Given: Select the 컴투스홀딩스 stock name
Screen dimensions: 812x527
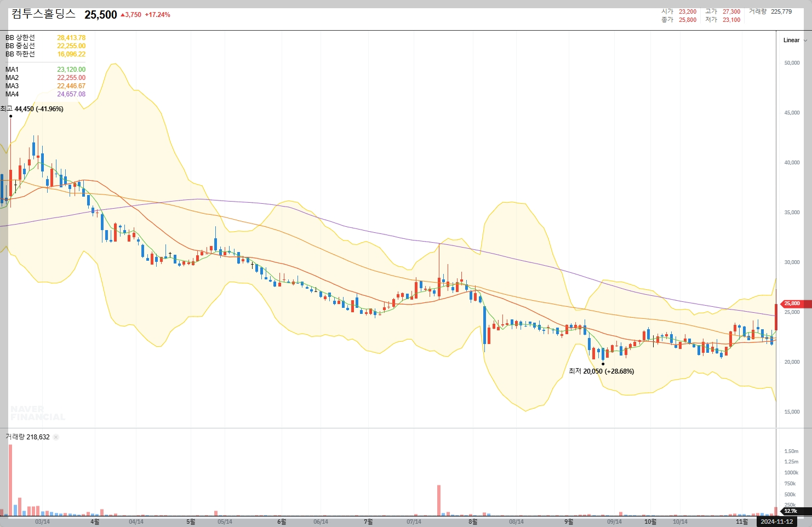Looking at the screenshot, I should click(43, 14).
